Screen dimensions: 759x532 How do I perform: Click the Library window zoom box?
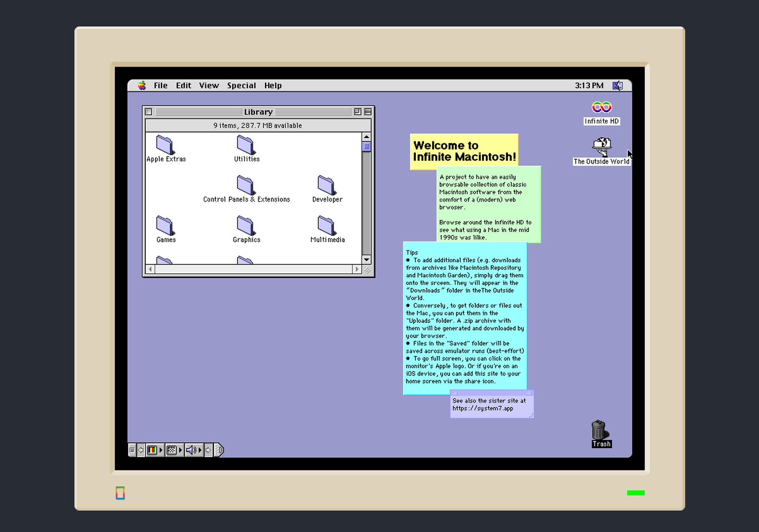click(358, 112)
